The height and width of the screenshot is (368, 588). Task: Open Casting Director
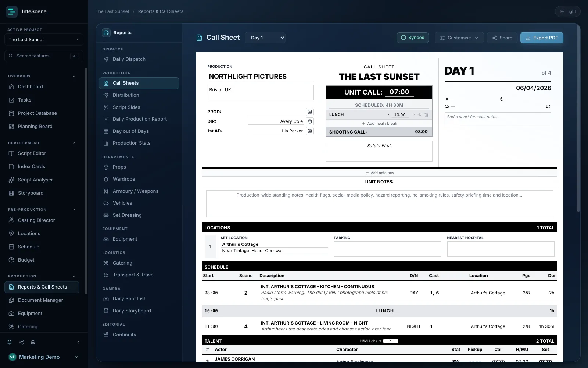tap(42, 220)
